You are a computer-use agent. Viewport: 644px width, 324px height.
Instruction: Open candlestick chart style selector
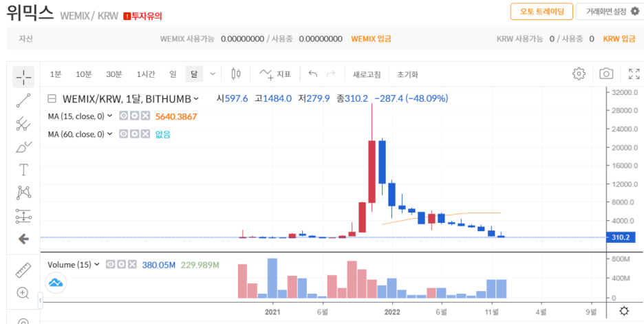tap(236, 74)
